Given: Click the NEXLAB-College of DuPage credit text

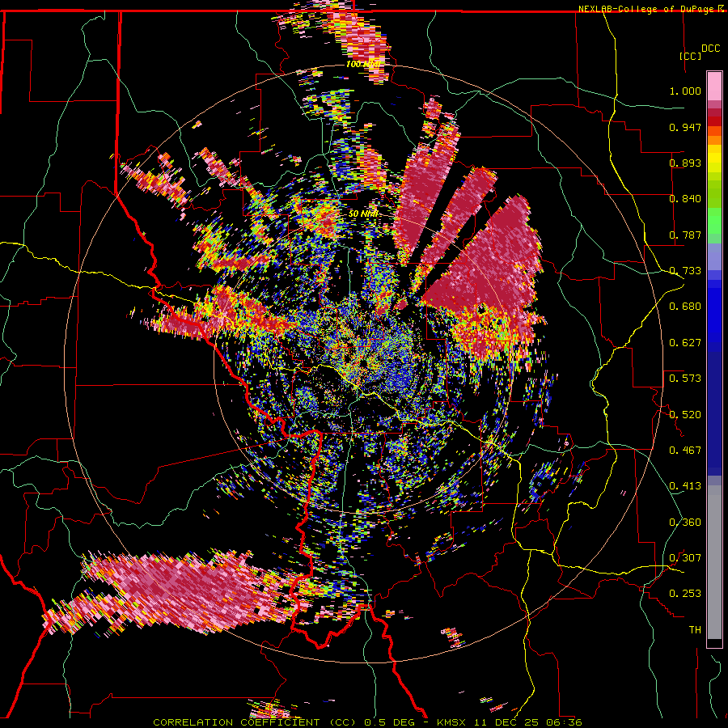Looking at the screenshot, I should (x=645, y=9).
